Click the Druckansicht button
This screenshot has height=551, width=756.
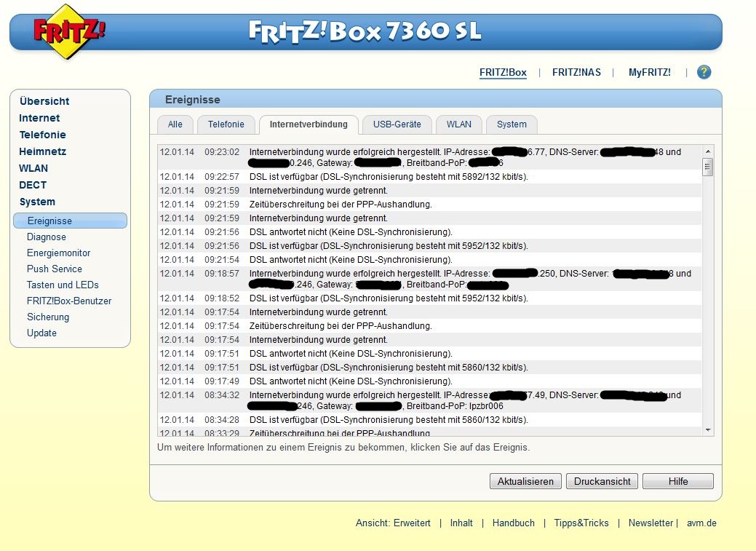pyautogui.click(x=602, y=481)
